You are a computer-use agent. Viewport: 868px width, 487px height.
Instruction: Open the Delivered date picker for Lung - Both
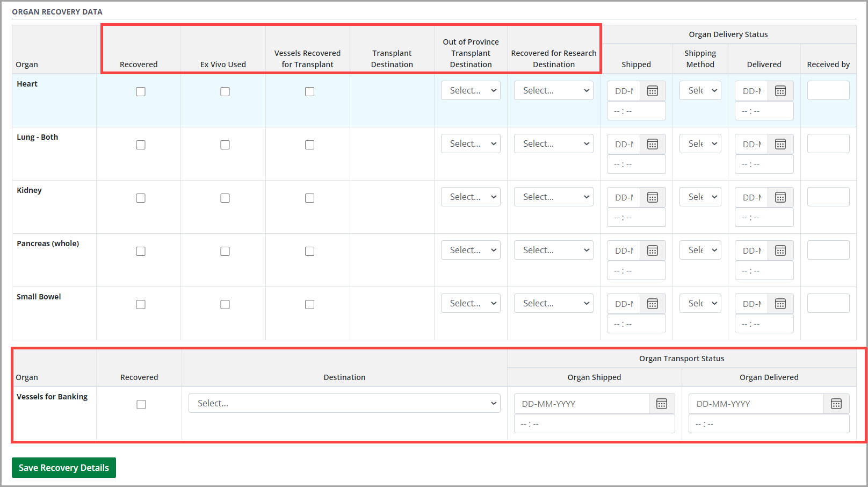pos(780,144)
